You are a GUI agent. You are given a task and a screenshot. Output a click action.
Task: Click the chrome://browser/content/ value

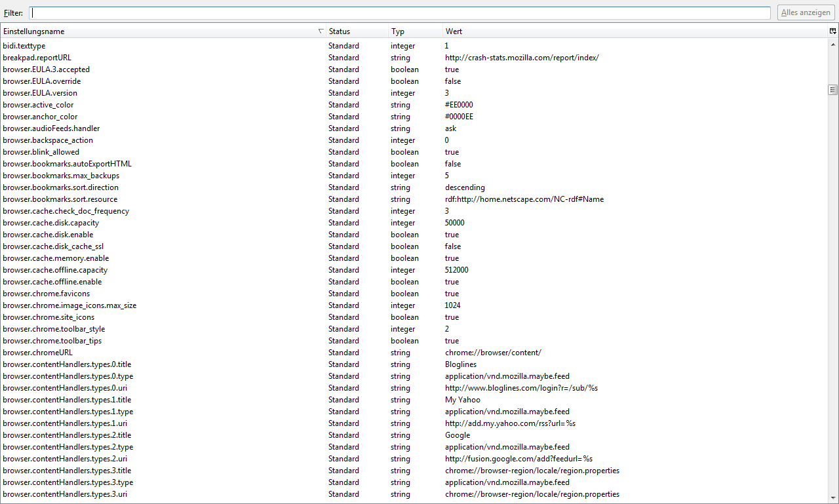tap(493, 353)
